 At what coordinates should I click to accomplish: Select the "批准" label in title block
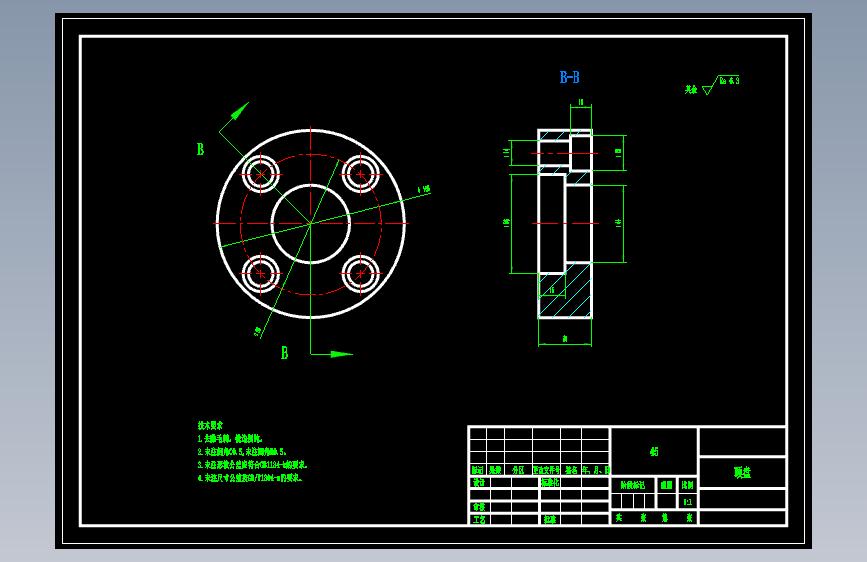click(550, 519)
